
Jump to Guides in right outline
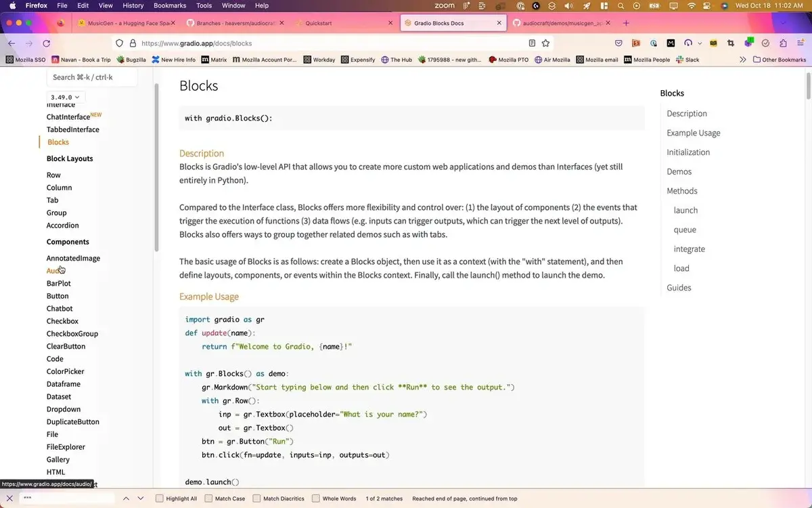pyautogui.click(x=679, y=288)
